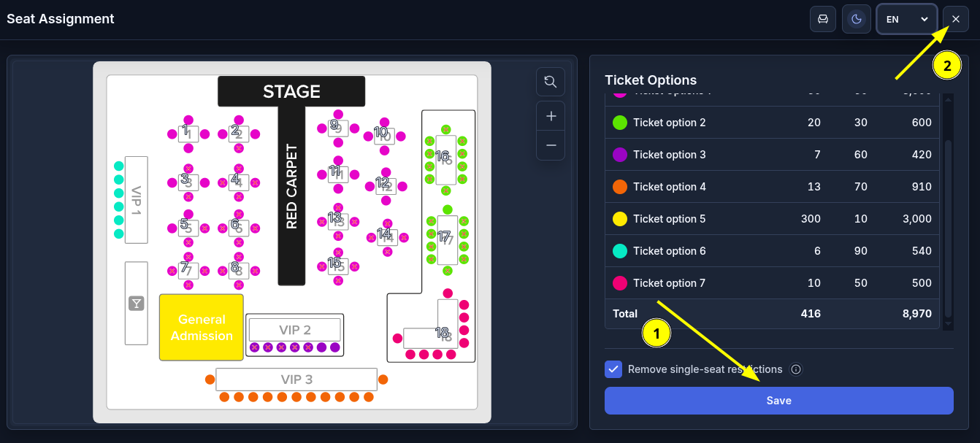Click the seat view icon in header
Viewport: 980px width, 443px height.
pos(823,19)
